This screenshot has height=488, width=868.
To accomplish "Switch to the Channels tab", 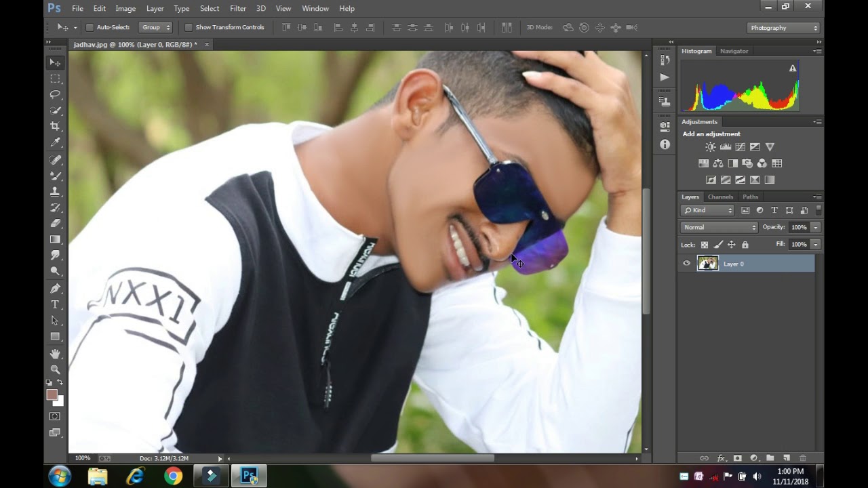I will [x=720, y=197].
